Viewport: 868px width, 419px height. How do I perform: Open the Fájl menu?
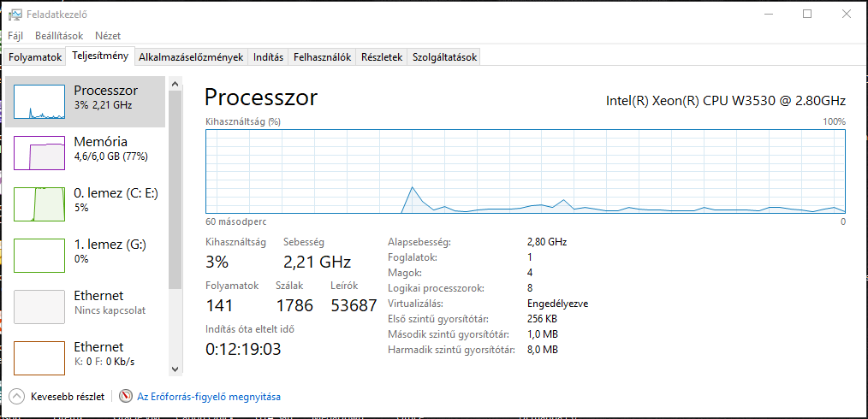[x=15, y=36]
